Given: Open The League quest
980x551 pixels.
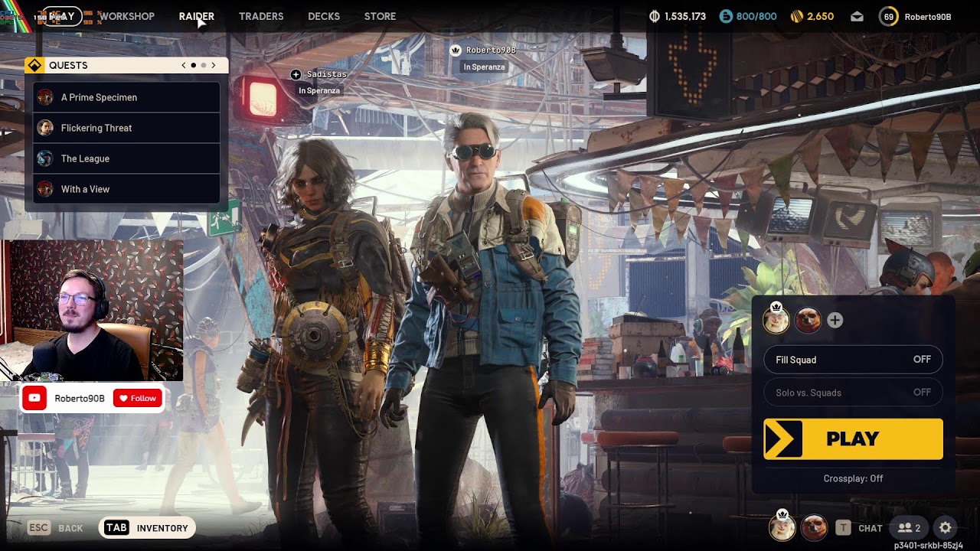Looking at the screenshot, I should point(127,158).
